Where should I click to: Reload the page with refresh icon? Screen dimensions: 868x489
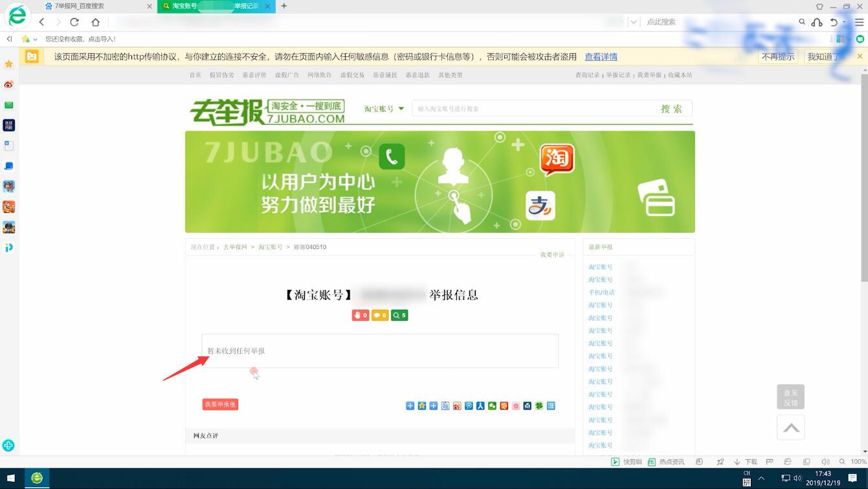click(74, 22)
